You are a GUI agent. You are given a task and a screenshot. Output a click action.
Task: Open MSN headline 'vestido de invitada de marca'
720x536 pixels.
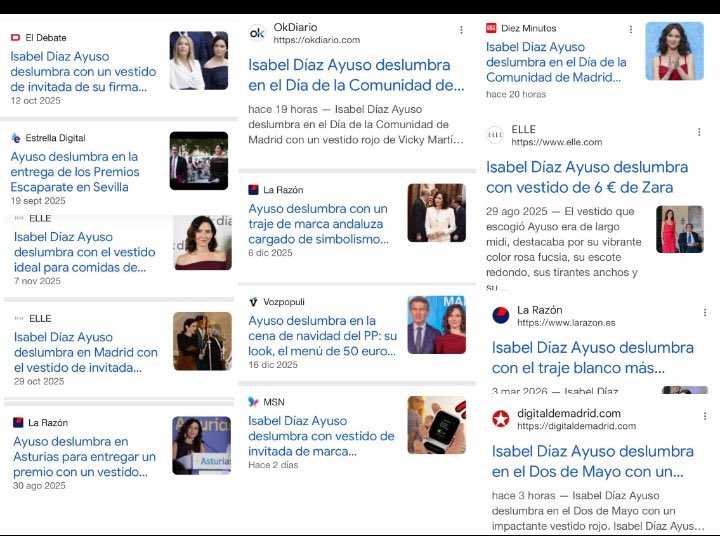click(x=321, y=436)
